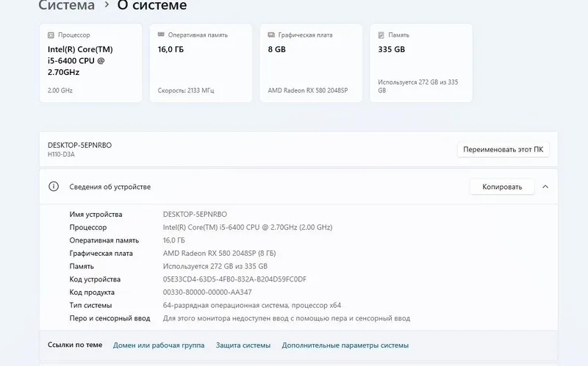Select the device name DESKTOP-5EPNRBO value in details
The image size is (588, 366).
click(195, 214)
